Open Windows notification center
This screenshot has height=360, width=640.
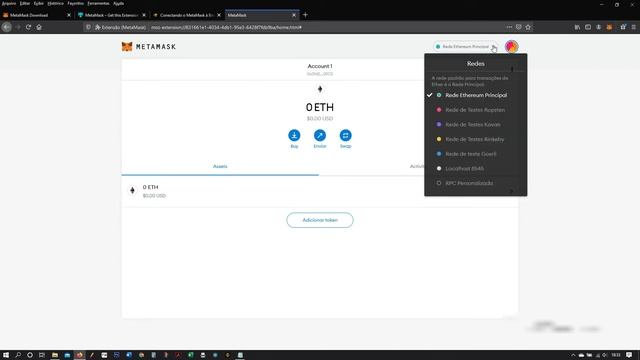pyautogui.click(x=629, y=355)
